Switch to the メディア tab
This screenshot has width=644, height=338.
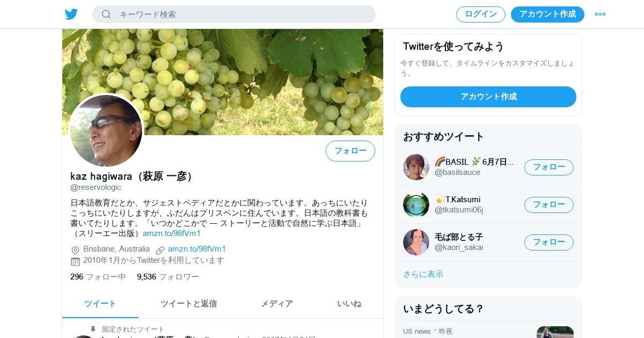point(277,304)
